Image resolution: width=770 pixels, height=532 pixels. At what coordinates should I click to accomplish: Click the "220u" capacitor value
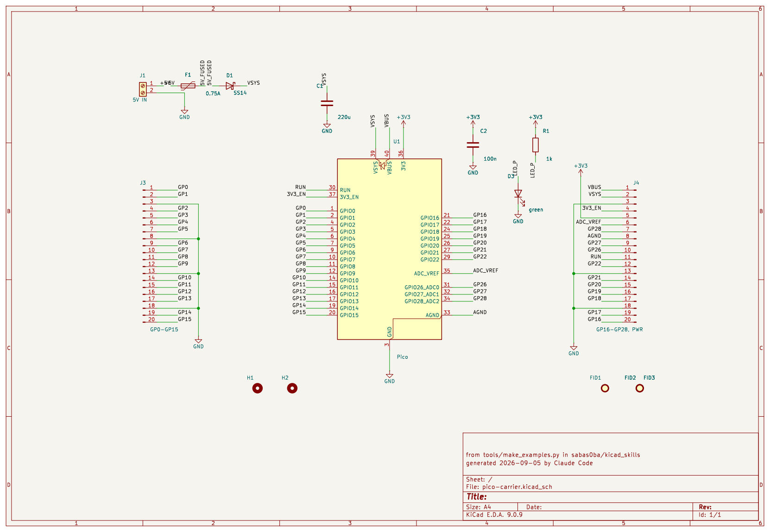point(344,117)
